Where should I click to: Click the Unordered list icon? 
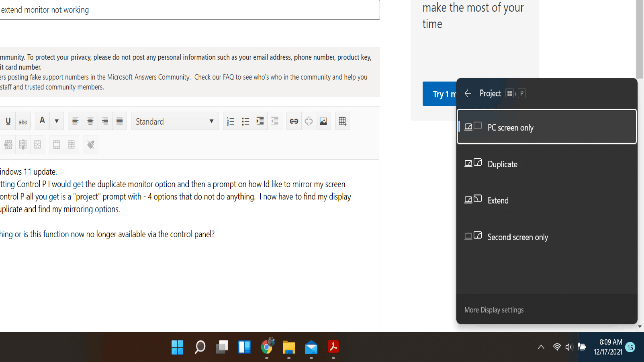(245, 122)
